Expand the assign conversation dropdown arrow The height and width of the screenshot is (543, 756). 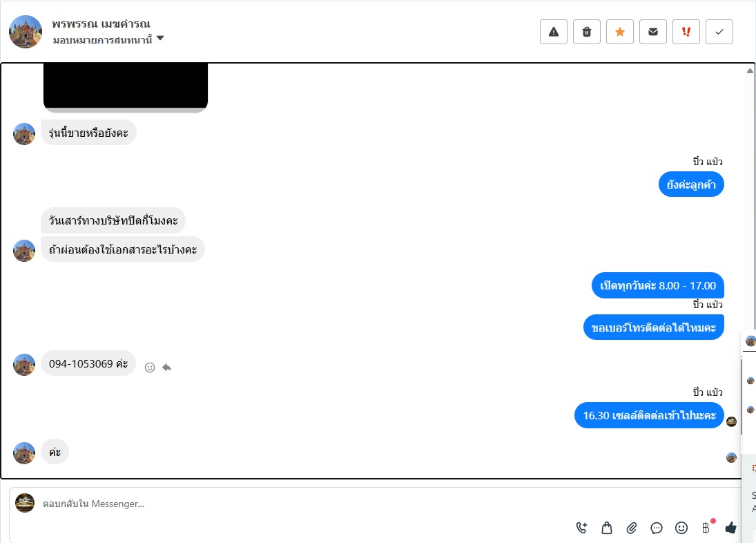pyautogui.click(x=160, y=38)
